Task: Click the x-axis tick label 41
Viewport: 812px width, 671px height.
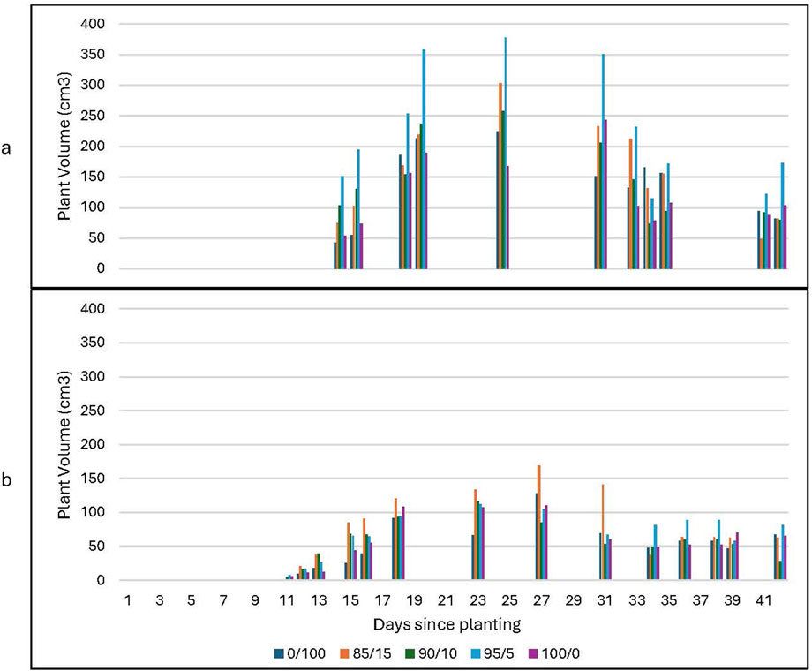Action: [766, 600]
